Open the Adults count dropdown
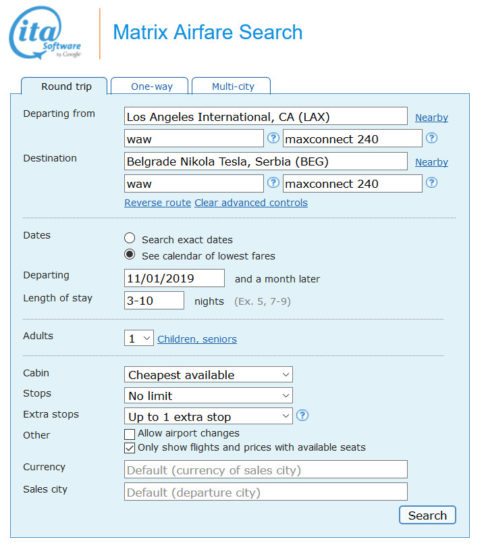 click(x=139, y=338)
